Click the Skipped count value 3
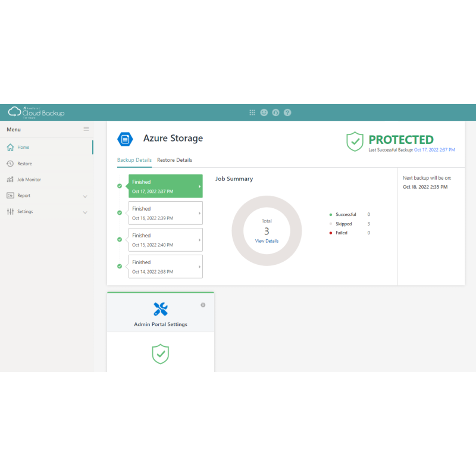The height and width of the screenshot is (476, 476). (x=368, y=224)
